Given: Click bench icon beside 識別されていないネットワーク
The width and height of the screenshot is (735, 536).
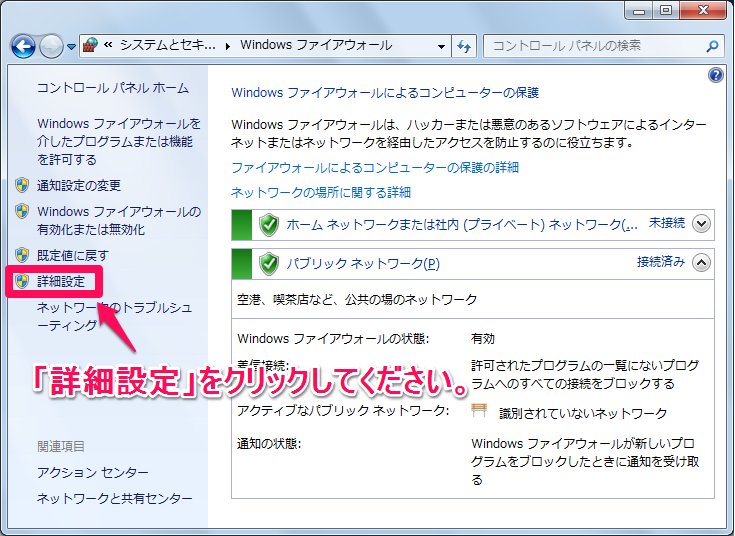Looking at the screenshot, I should click(479, 410).
